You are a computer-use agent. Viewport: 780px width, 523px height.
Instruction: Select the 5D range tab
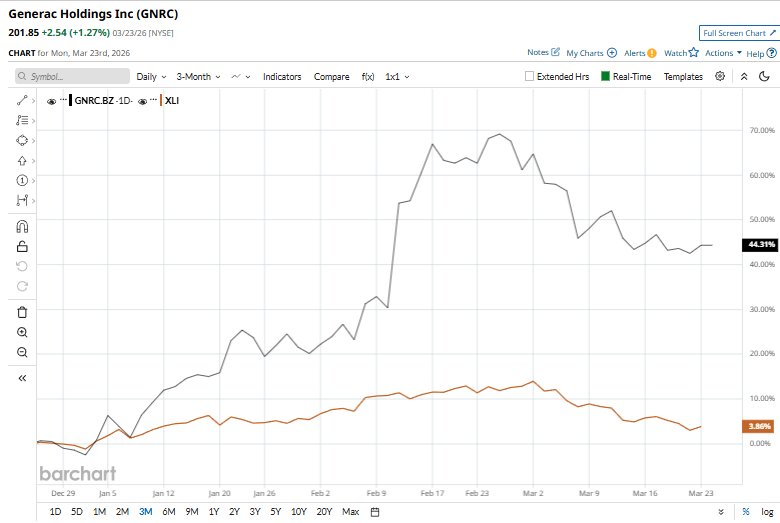pyautogui.click(x=77, y=512)
